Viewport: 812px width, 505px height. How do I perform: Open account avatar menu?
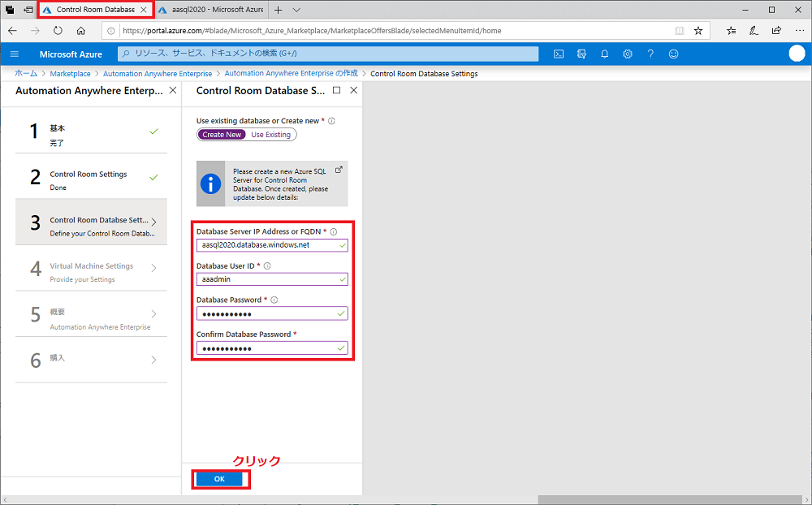797,54
